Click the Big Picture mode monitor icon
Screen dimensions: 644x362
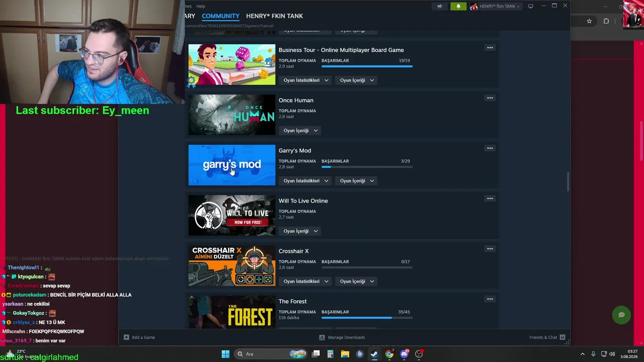coord(530,6)
